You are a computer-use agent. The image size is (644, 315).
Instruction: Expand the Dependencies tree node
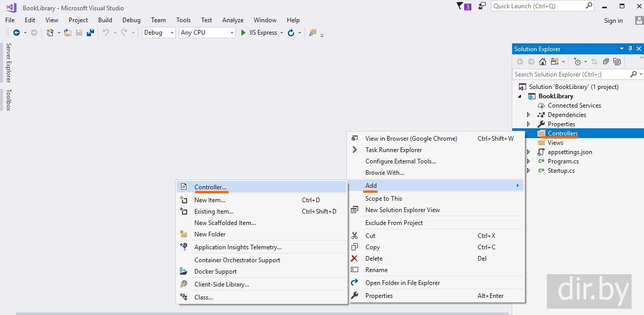(528, 115)
